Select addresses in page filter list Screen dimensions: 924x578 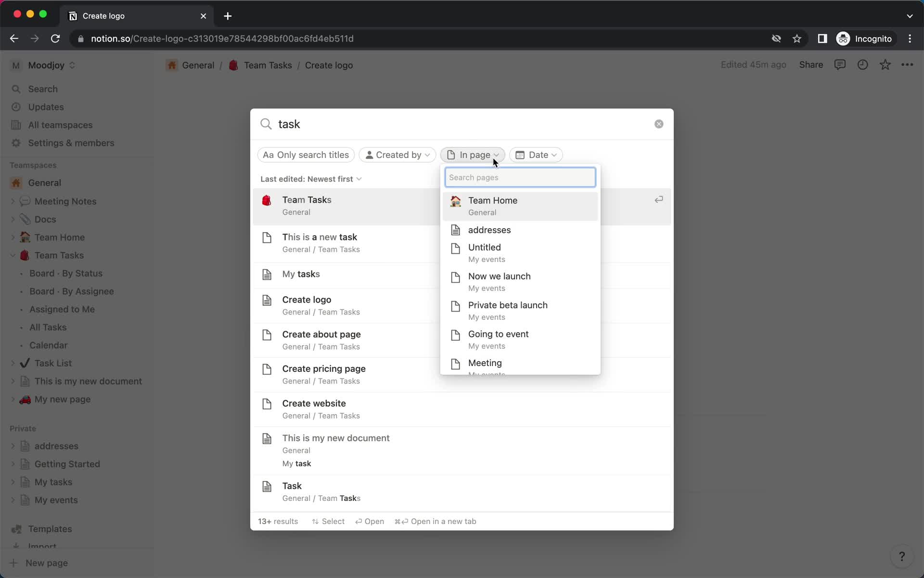tap(520, 230)
